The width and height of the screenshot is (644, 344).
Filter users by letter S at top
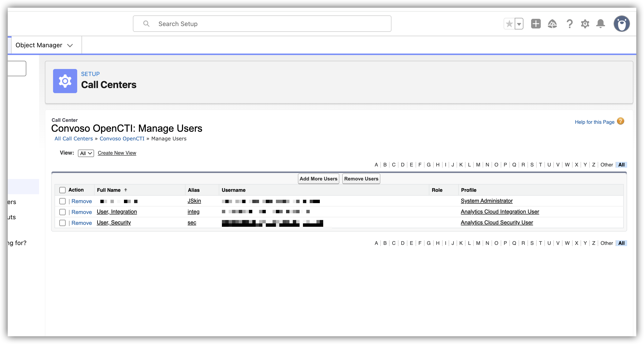click(x=532, y=165)
